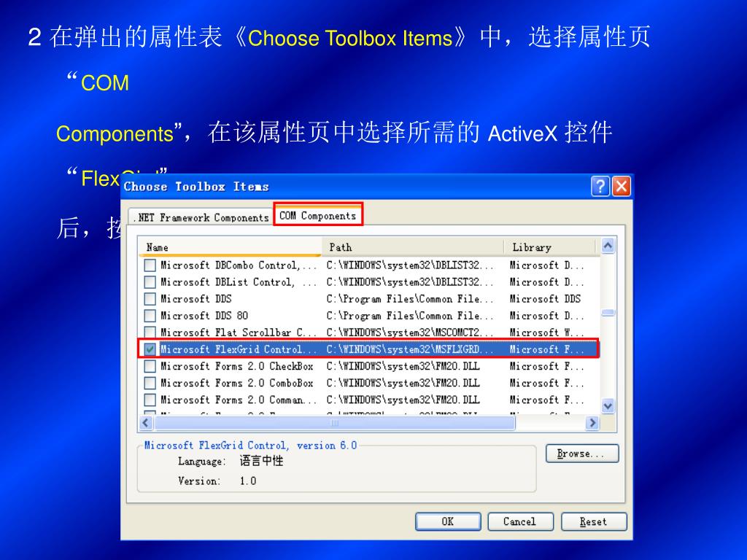Click the horizontal scrollbar right arrow
The image size is (747, 560).
[x=592, y=423]
